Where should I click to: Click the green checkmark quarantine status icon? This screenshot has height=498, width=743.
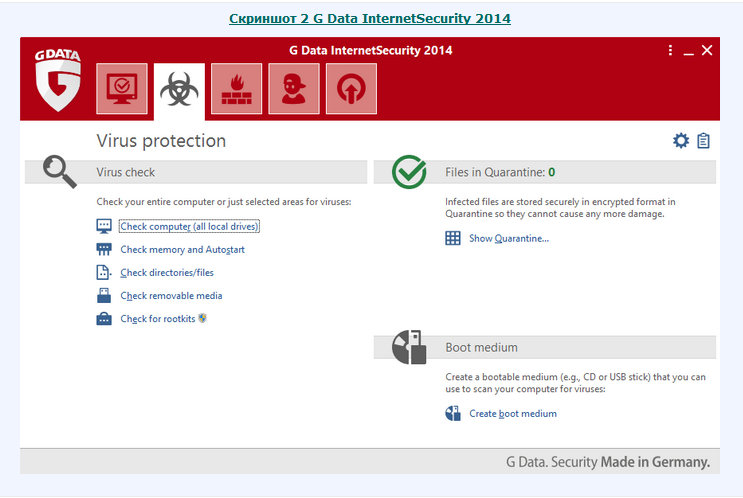click(409, 172)
